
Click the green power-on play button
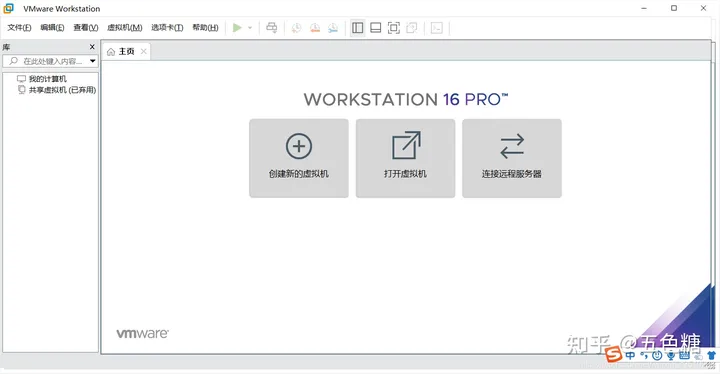237,28
